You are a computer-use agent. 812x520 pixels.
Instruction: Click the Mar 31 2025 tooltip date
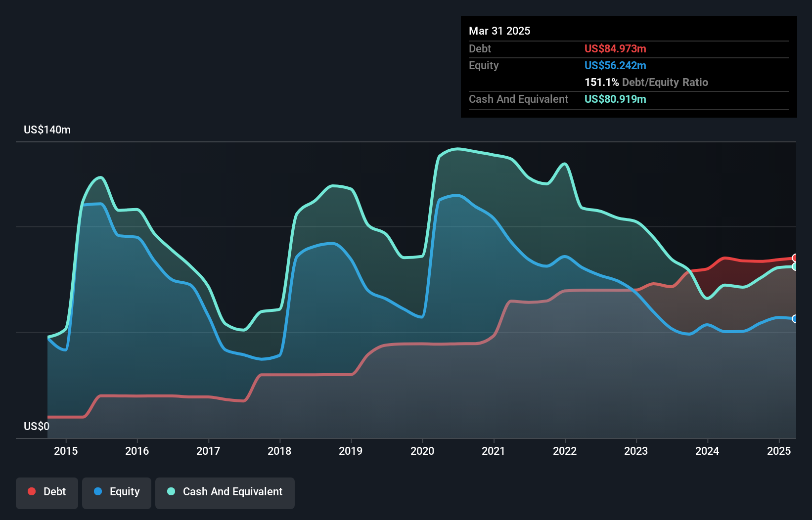click(x=499, y=31)
